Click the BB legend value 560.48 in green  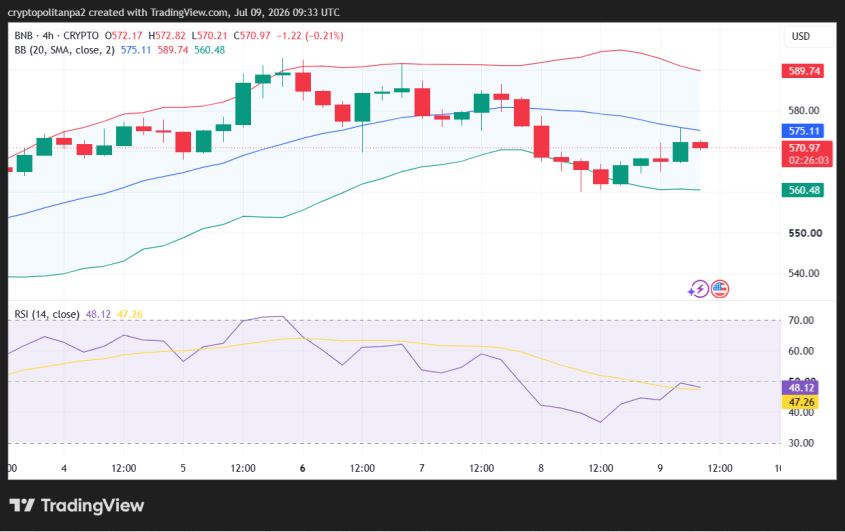click(210, 50)
